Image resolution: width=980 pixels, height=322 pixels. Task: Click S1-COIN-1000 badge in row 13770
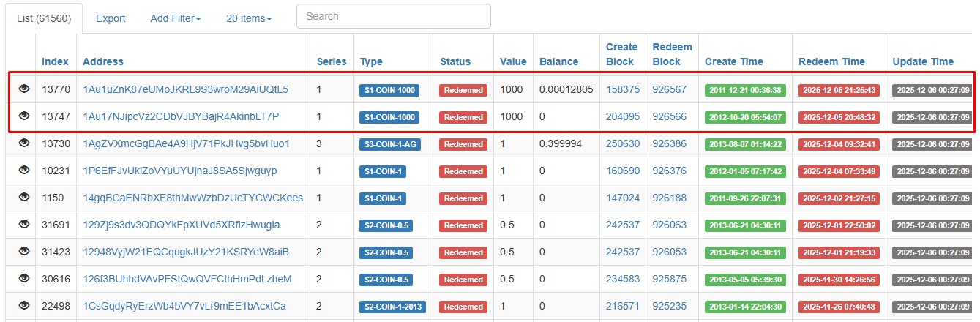click(x=389, y=90)
